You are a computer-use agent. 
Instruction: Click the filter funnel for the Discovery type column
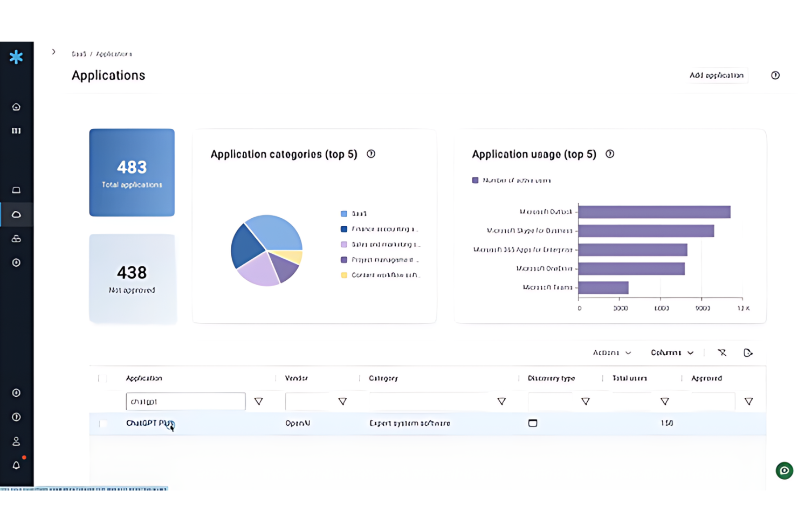[586, 401]
